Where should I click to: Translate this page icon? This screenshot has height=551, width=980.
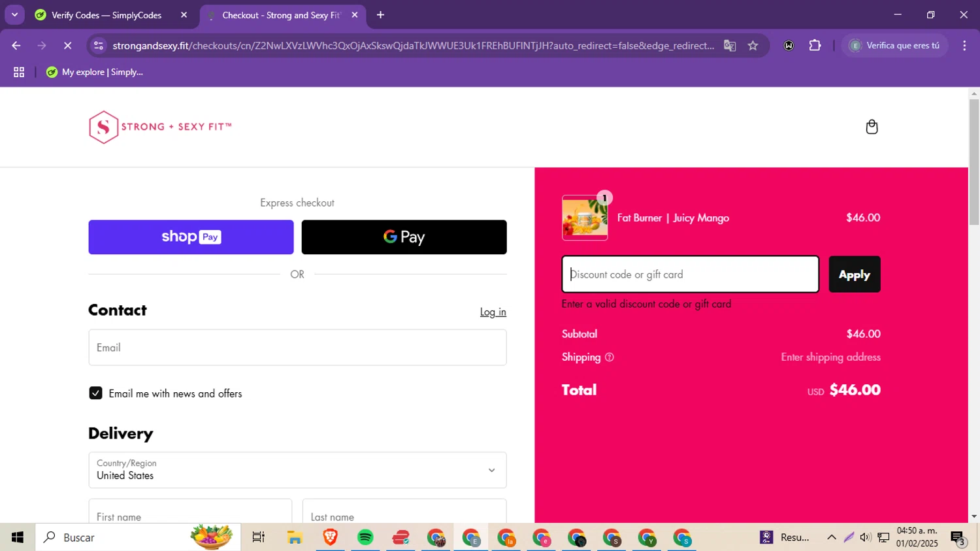pos(730,46)
